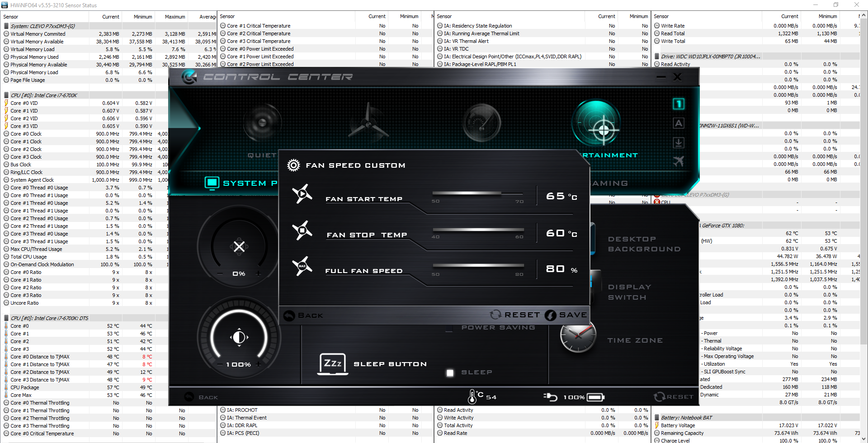
Task: Enable the Sleep checkbox option
Action: coord(450,373)
